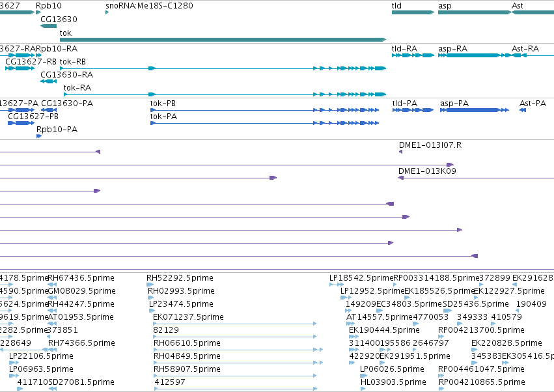
Task: Select the tld gene label
Action: point(396,6)
